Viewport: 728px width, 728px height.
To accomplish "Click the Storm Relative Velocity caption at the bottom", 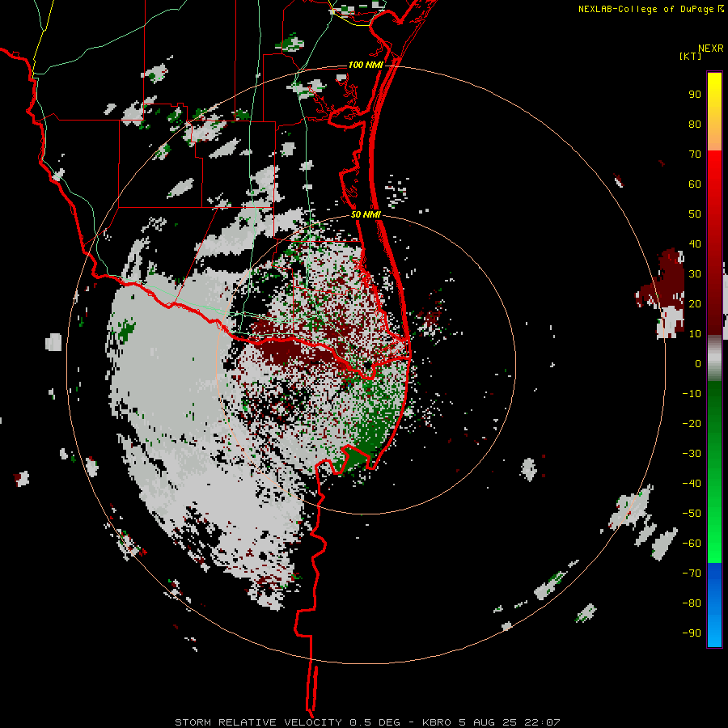I will 367,722.
